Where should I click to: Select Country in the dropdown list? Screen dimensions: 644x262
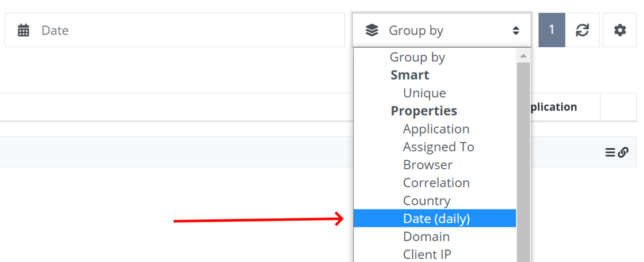(x=435, y=201)
